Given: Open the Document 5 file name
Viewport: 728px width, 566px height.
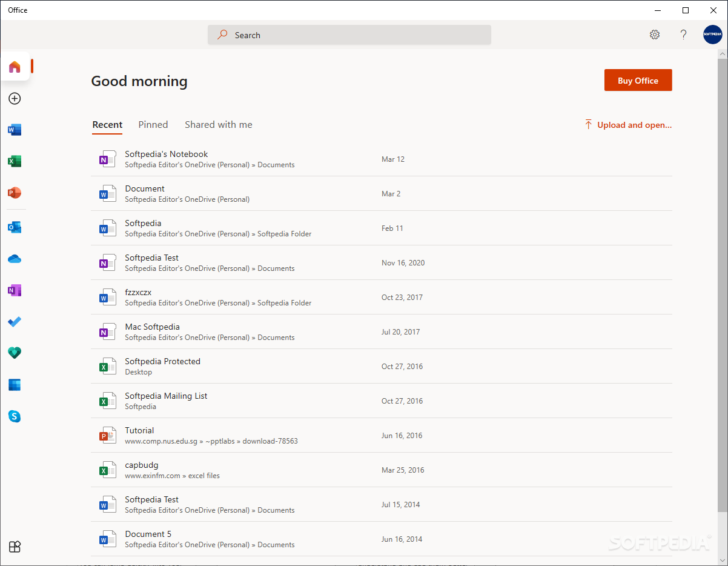Looking at the screenshot, I should pyautogui.click(x=148, y=534).
